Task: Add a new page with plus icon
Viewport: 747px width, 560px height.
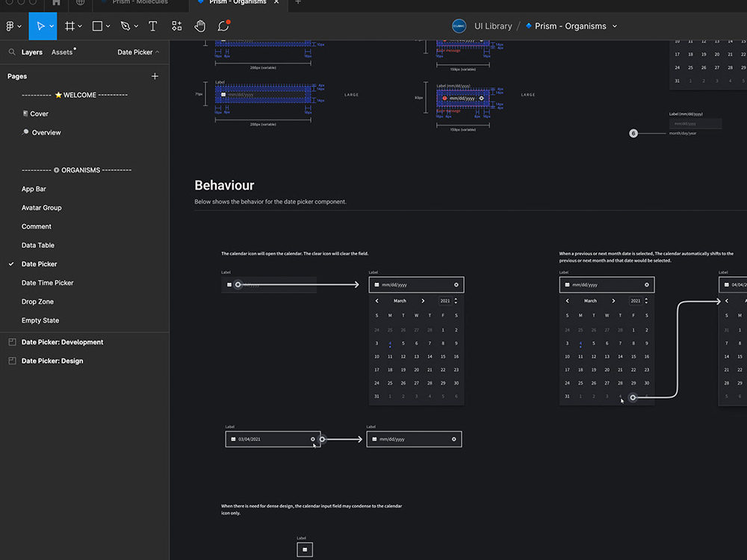Action: (155, 76)
